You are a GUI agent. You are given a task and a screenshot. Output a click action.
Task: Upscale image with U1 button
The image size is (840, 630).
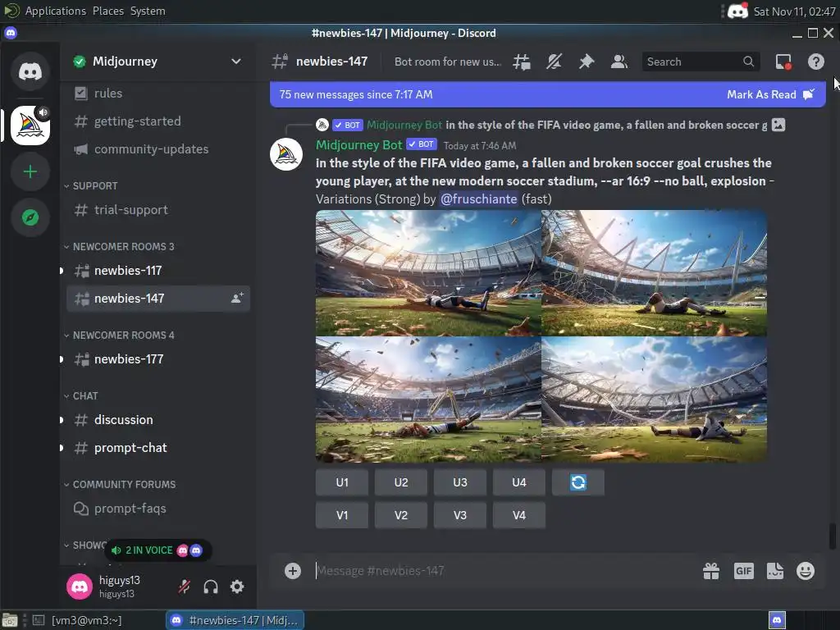click(x=342, y=482)
